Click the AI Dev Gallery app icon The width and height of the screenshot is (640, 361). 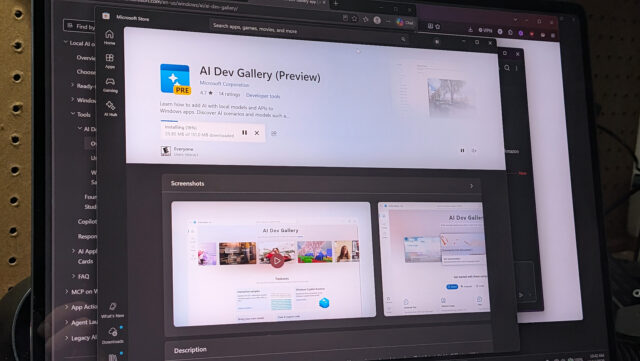176,79
